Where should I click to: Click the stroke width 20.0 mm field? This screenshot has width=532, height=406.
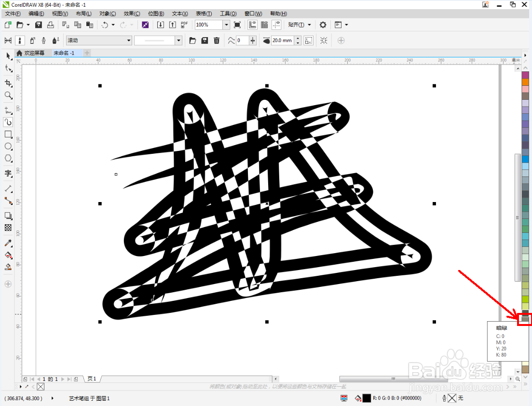[283, 41]
